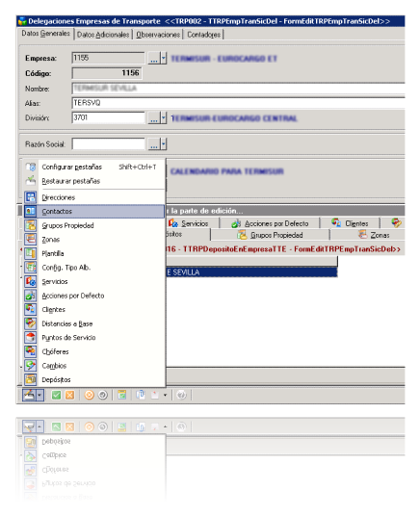Open the Razón Social dropdown arrow
This screenshot has width=420, height=516.
[164, 143]
